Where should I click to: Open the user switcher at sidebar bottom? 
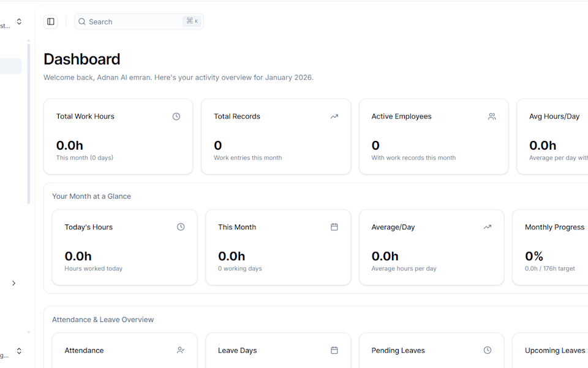[19, 351]
